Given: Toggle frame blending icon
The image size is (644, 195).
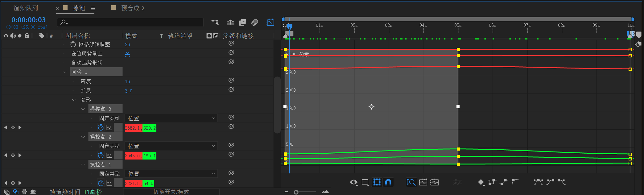Looking at the screenshot, I should click(243, 22).
